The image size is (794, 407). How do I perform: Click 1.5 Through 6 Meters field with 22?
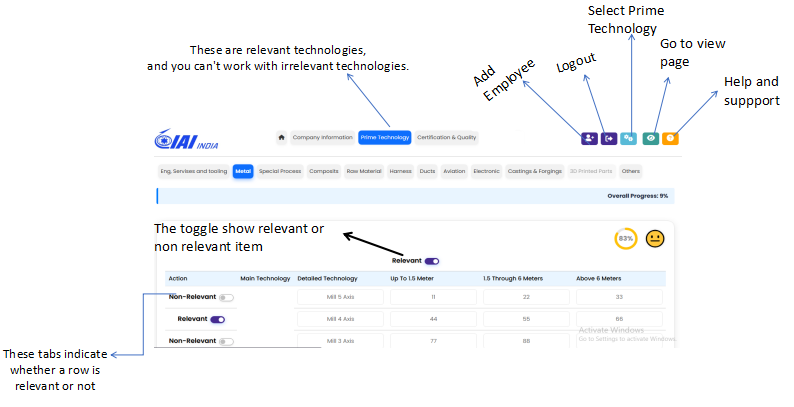pyautogui.click(x=526, y=297)
